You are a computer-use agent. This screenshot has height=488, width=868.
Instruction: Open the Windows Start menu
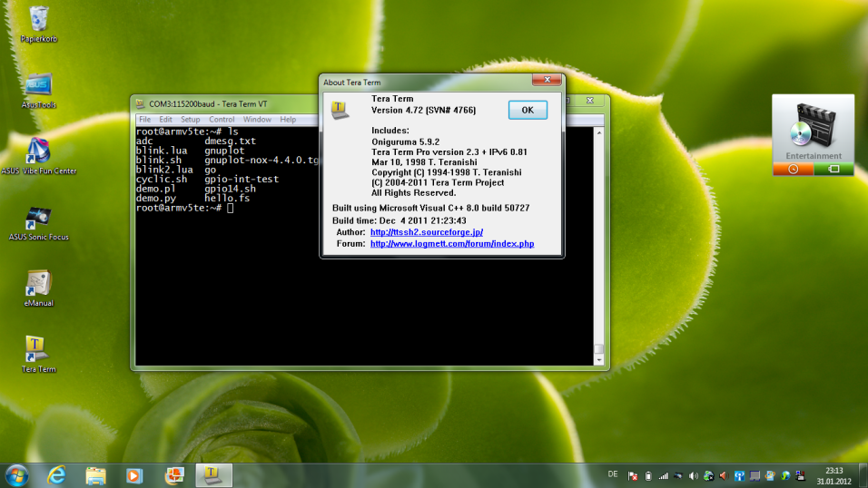16,476
